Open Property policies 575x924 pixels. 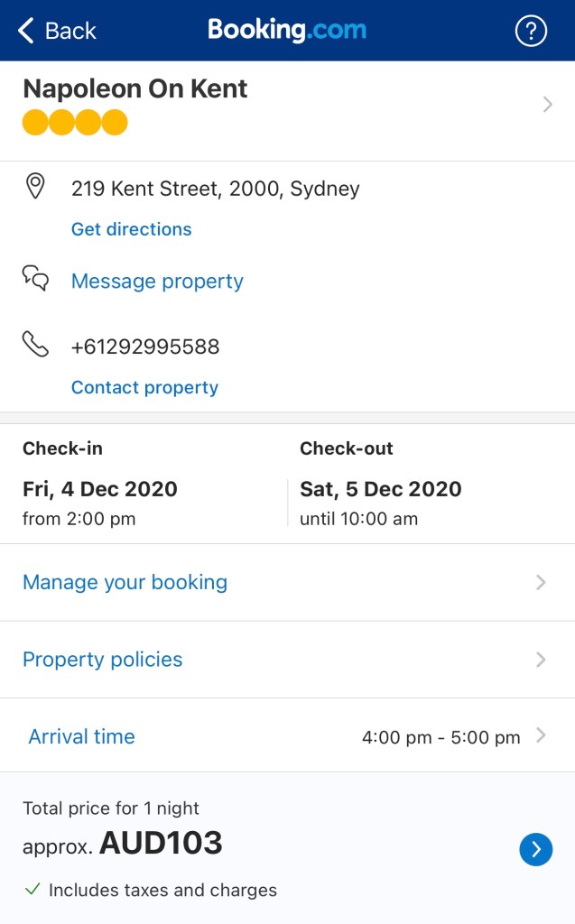point(102,660)
